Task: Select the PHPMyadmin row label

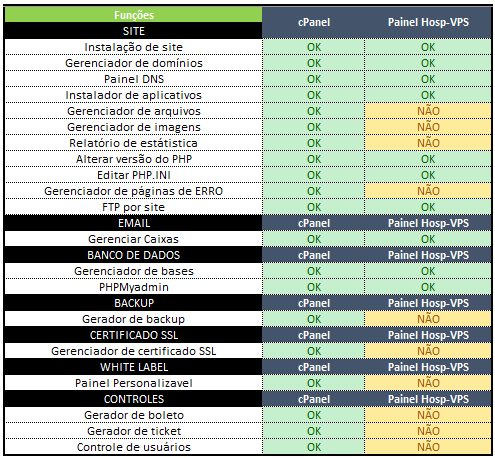Action: [x=134, y=287]
